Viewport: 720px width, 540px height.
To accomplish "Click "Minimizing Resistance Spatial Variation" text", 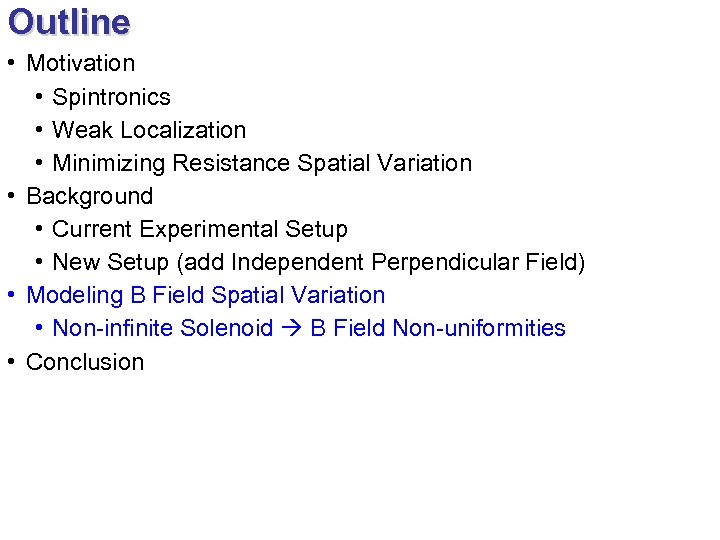I will pyautogui.click(x=261, y=163).
